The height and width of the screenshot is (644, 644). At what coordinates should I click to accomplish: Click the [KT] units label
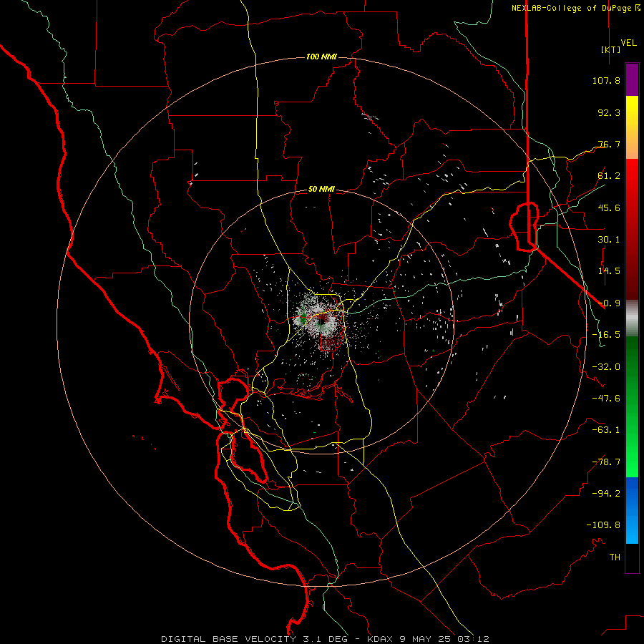(x=611, y=49)
